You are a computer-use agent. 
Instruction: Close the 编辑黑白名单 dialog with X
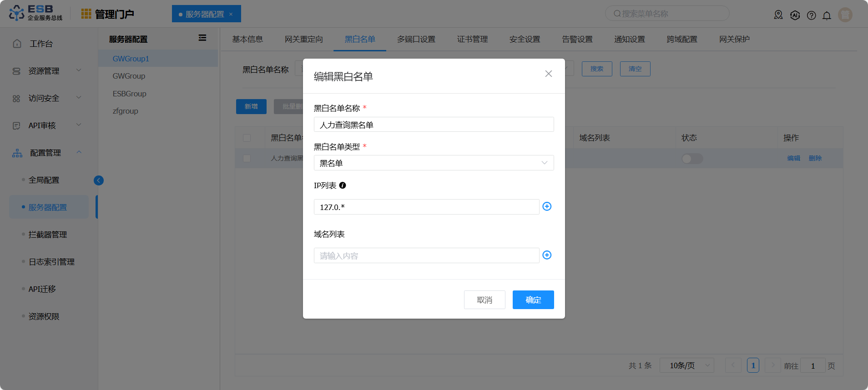pos(548,74)
